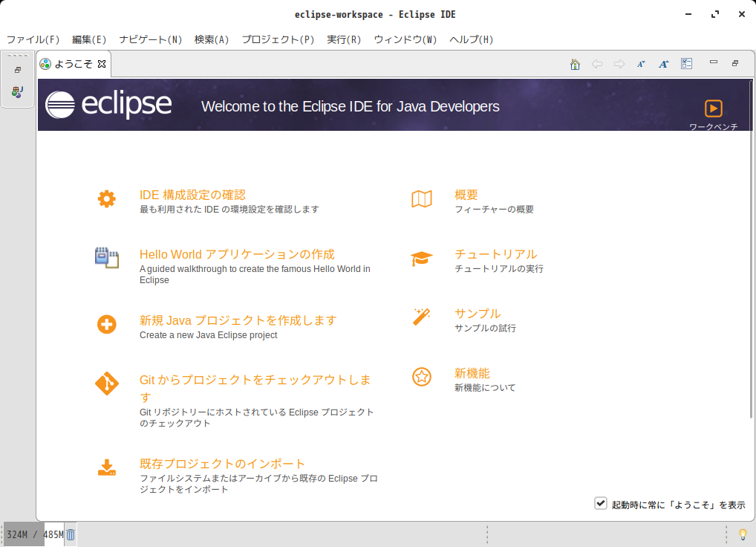The width and height of the screenshot is (756, 547).
Task: Toggle 起動時に常に「ようこそ」を表示 checkbox
Action: click(600, 504)
